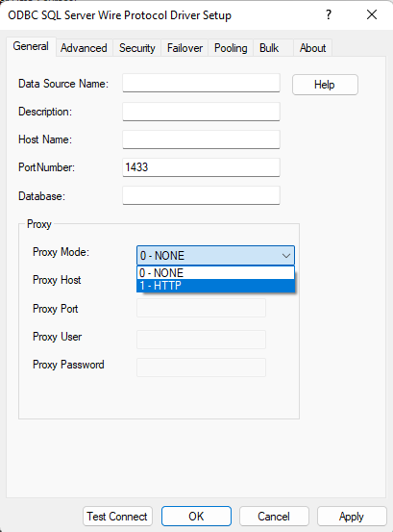Select the General tab
The height and width of the screenshot is (532, 393).
pos(31,46)
